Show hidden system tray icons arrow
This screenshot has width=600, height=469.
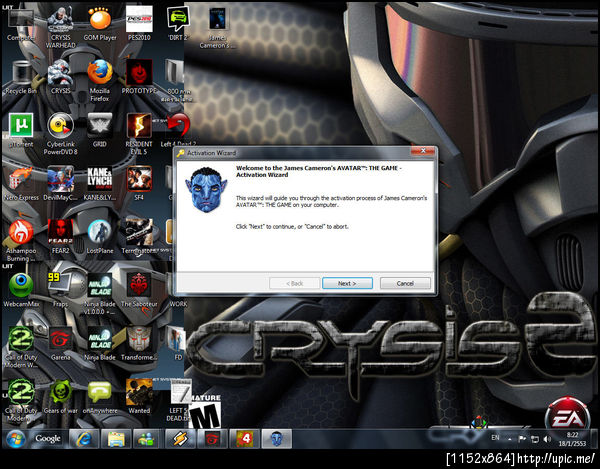(510, 439)
